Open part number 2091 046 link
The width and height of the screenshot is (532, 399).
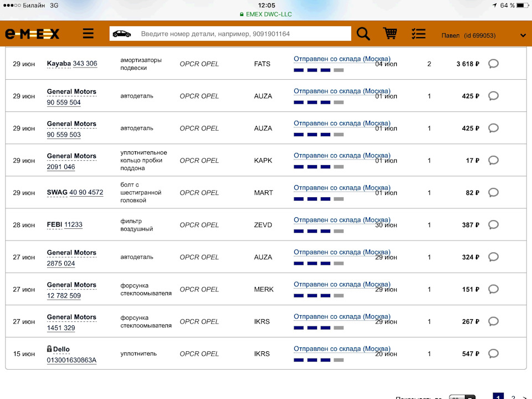pyautogui.click(x=61, y=167)
